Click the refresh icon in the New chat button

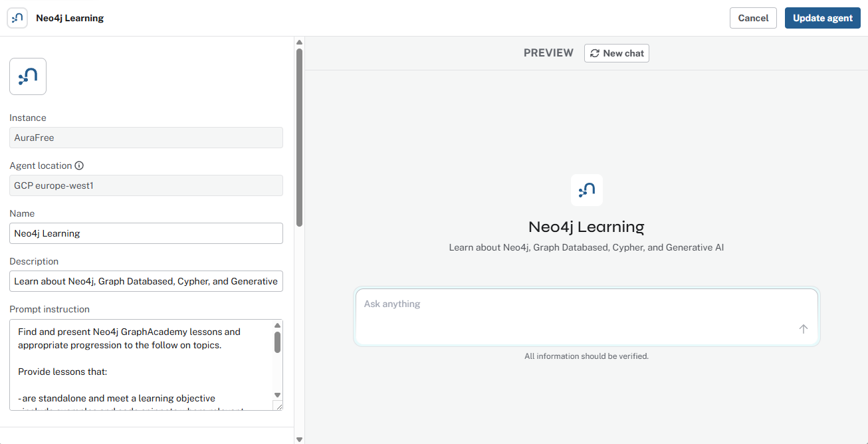595,53
